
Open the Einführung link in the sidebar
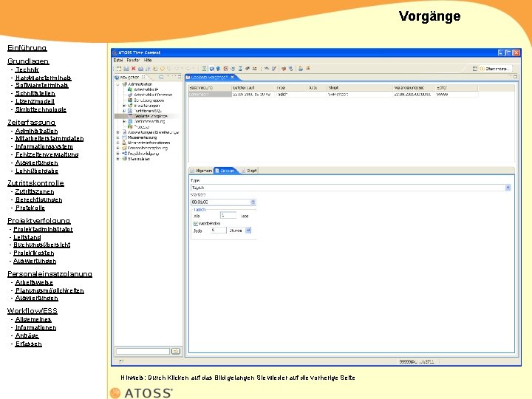(27, 48)
